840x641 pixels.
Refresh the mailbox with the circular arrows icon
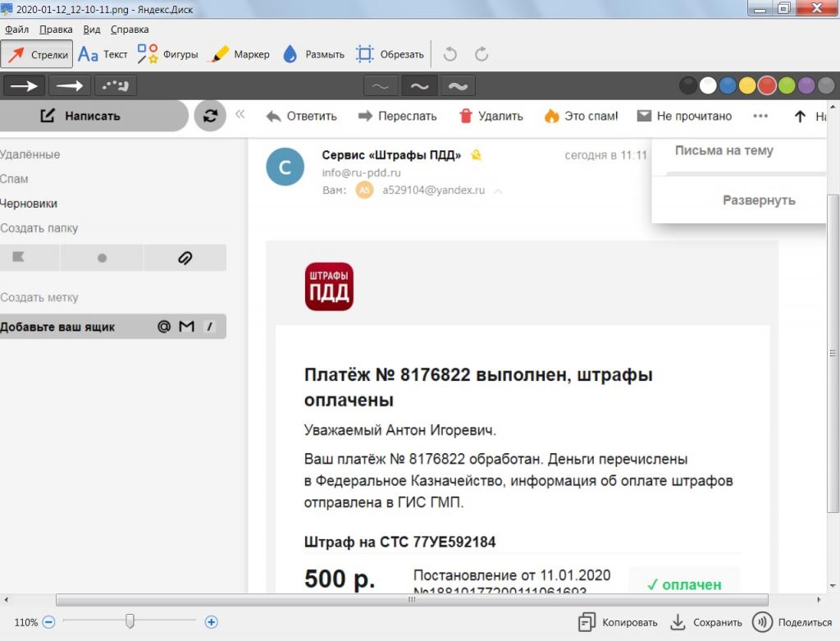coord(210,116)
